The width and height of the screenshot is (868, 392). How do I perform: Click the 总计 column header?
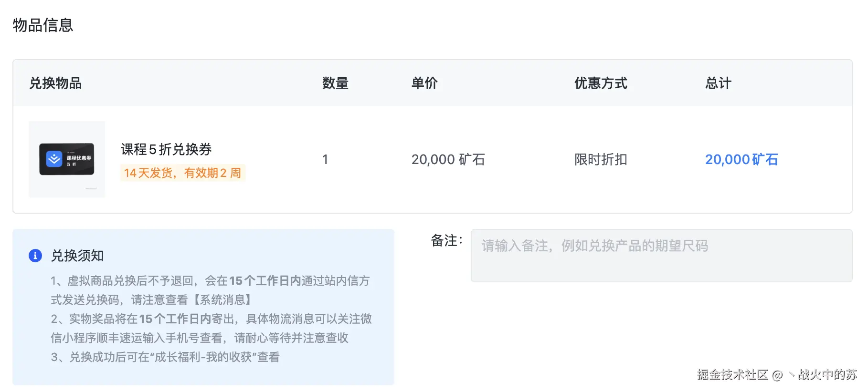click(x=718, y=83)
